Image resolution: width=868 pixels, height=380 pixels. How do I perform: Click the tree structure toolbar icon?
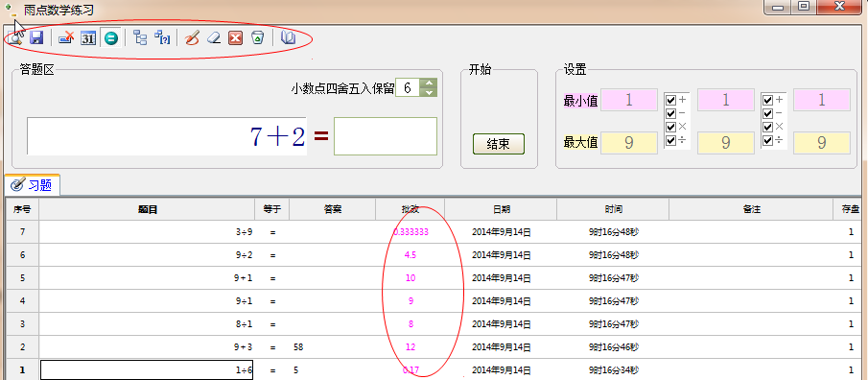[x=141, y=38]
